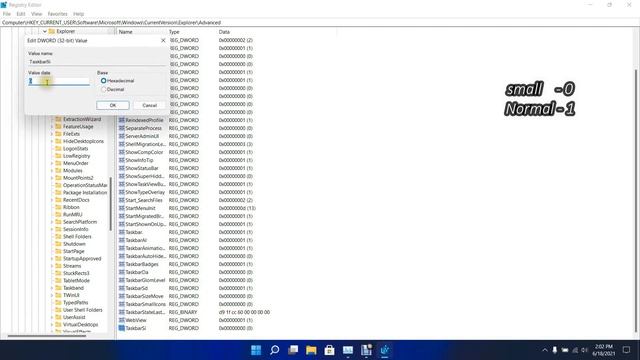This screenshot has height=360, width=640.
Task: Click the FeatureUsage folder icon
Action: tap(58, 127)
